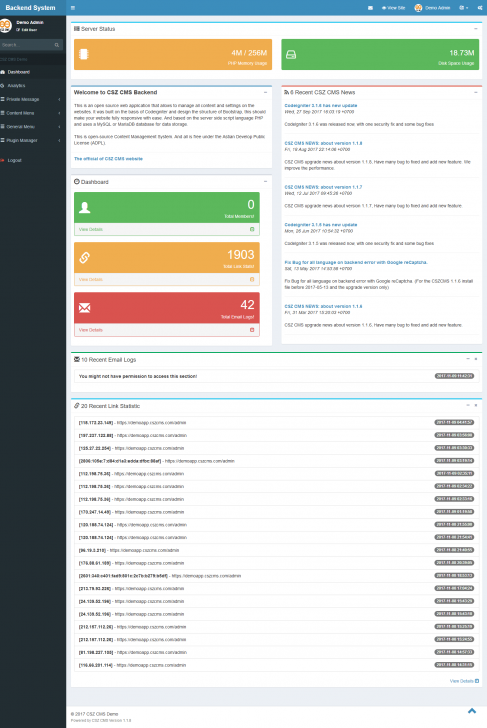Click the RSS icon beside Recent CSZ CMS News

(x=286, y=92)
